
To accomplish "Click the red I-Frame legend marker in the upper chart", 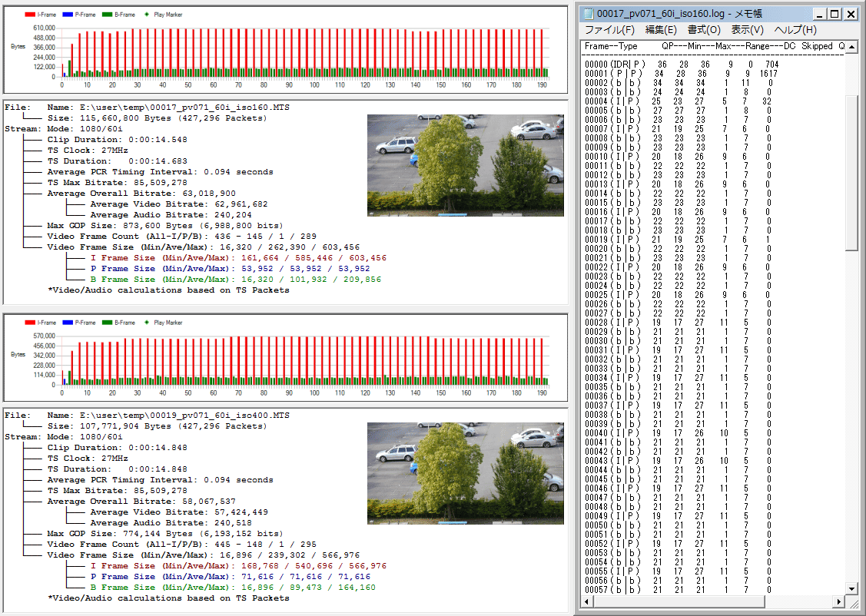I will tap(29, 15).
